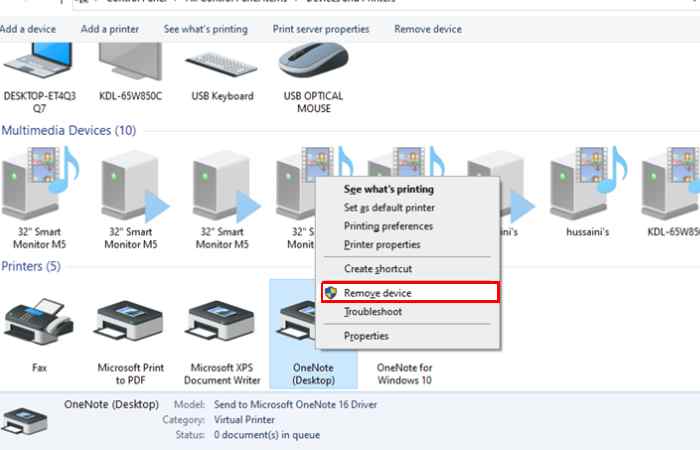
Task: Click the 'Send to Microsoft OneNote 16 Driver' model text
Action: pos(295,404)
